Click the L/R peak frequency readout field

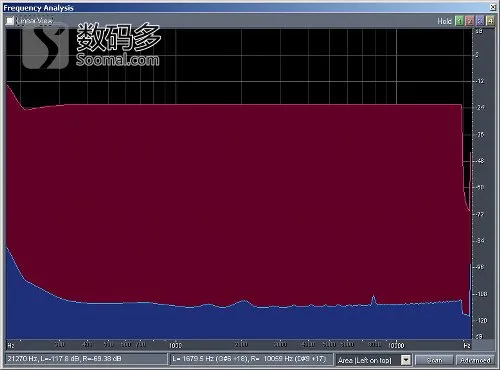click(252, 359)
